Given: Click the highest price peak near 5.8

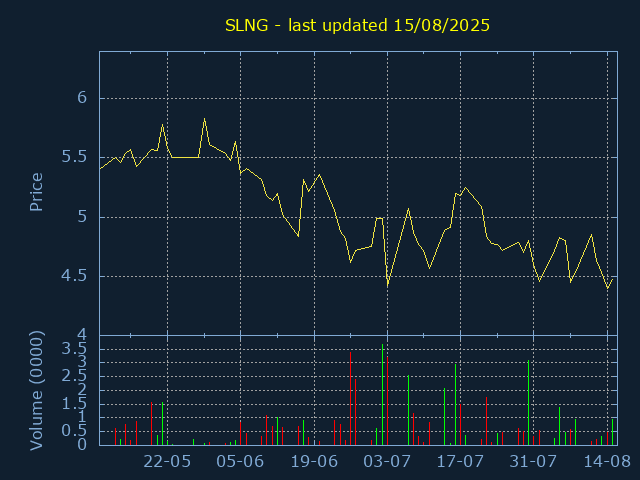Looking at the screenshot, I should point(204,119).
